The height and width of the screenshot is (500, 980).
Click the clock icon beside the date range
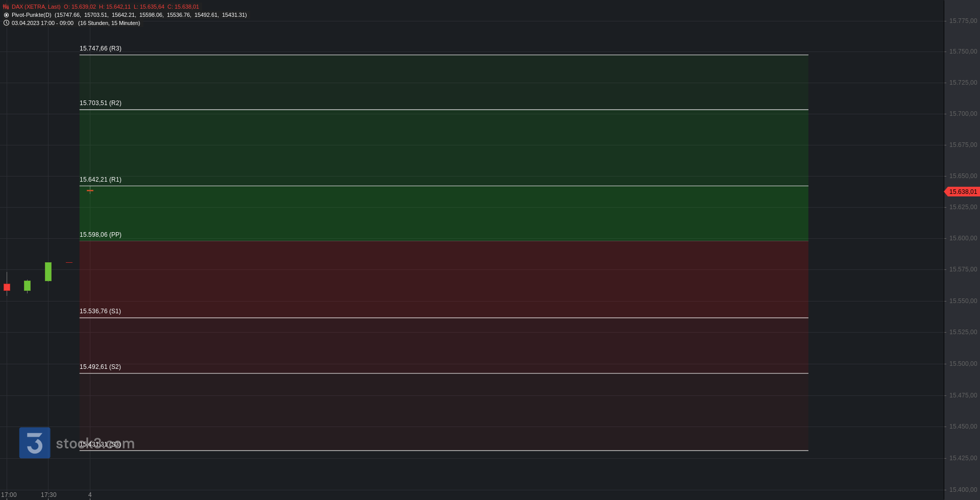(6, 23)
